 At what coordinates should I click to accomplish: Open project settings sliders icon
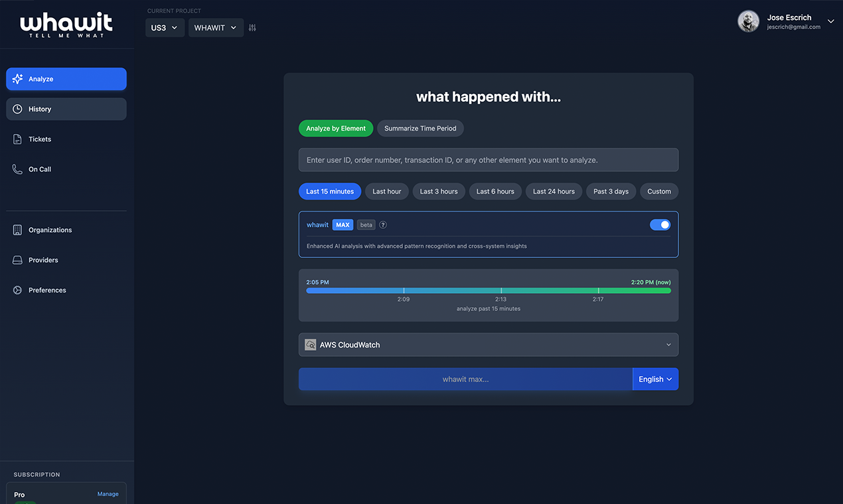click(x=252, y=28)
